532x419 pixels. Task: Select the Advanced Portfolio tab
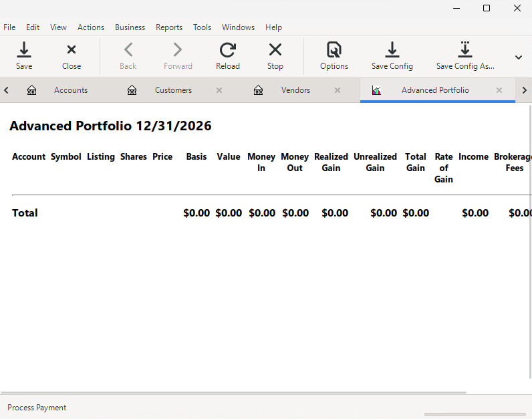click(435, 90)
